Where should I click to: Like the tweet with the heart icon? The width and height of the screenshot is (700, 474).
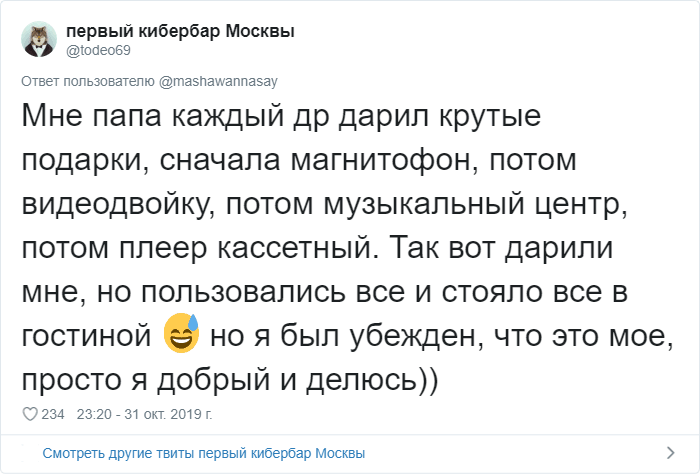point(29,415)
